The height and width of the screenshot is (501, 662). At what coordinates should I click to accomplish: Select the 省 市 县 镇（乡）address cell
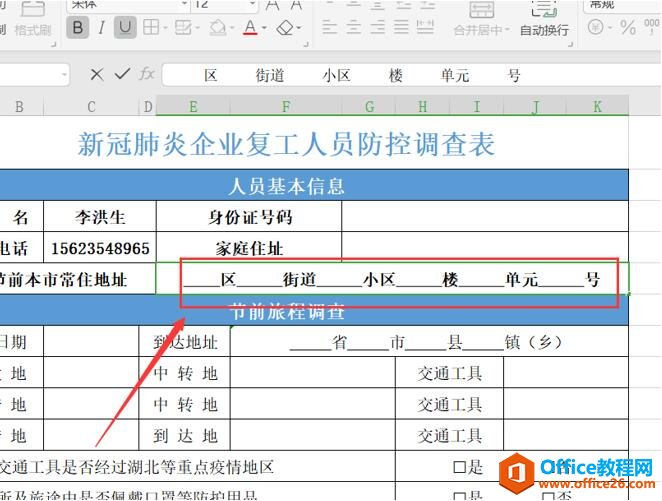point(429,341)
